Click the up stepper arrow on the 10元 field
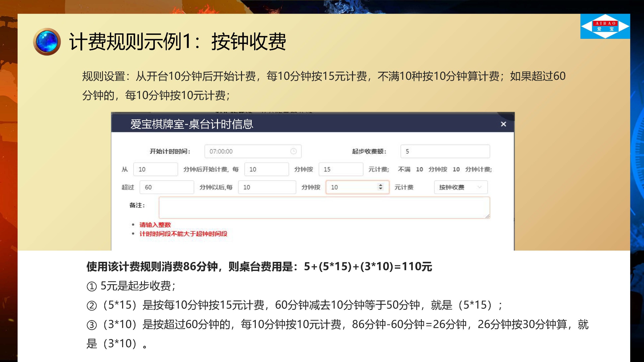The height and width of the screenshot is (362, 644). point(381,185)
